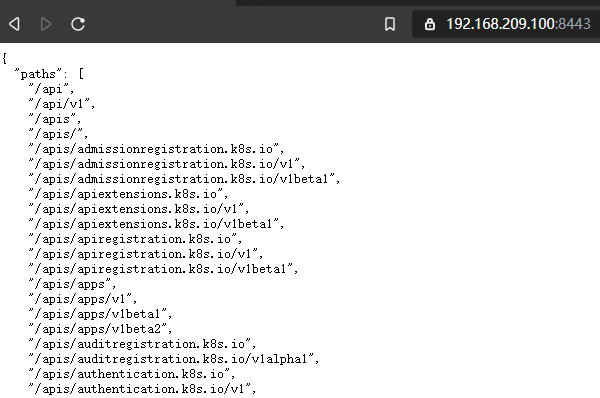
Task: Click the "/apis/authentication.k8s.io/v1" line
Action: click(x=142, y=388)
